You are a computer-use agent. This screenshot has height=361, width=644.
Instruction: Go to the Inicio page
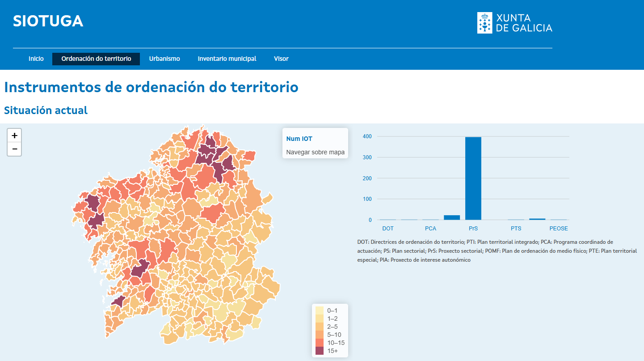[x=36, y=59]
